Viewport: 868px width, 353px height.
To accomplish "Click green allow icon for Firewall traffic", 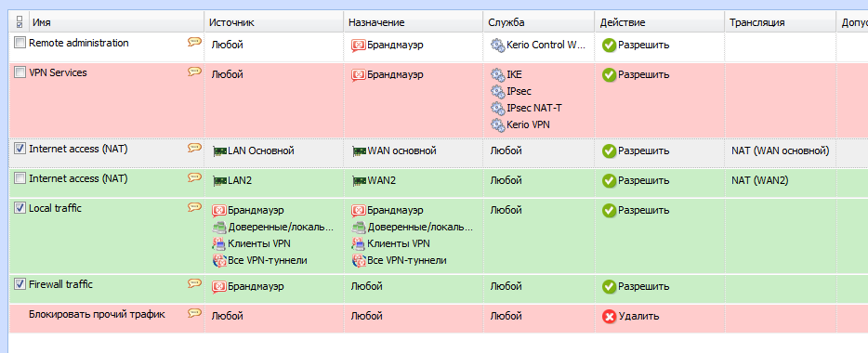I will coord(610,287).
